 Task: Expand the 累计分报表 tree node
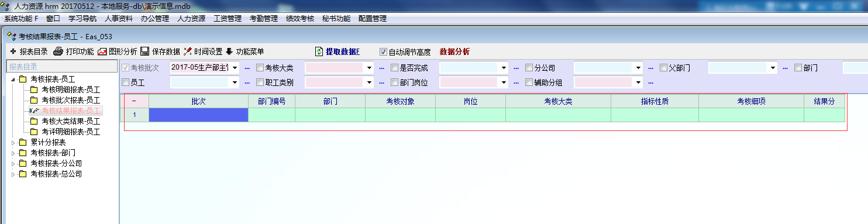[13, 142]
